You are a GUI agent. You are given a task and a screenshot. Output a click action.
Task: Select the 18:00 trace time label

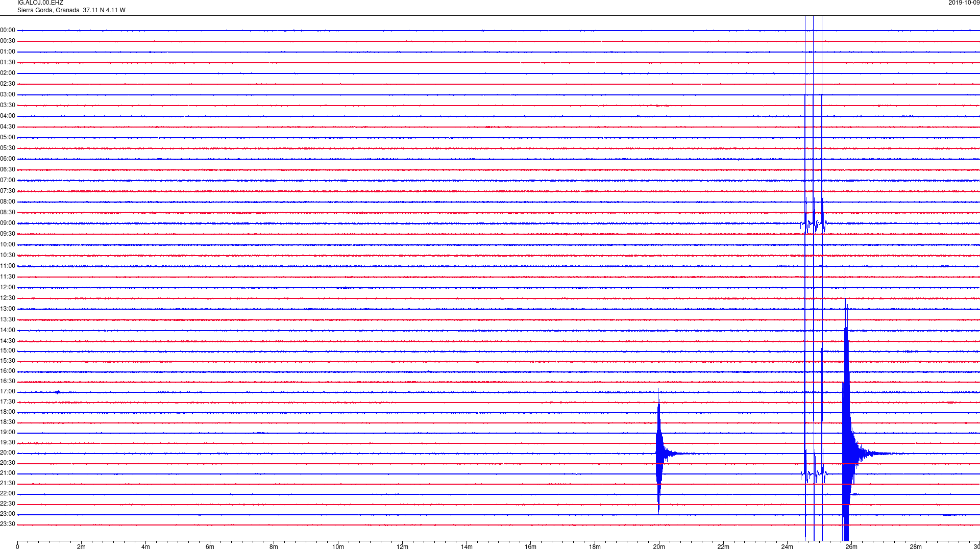(x=8, y=412)
